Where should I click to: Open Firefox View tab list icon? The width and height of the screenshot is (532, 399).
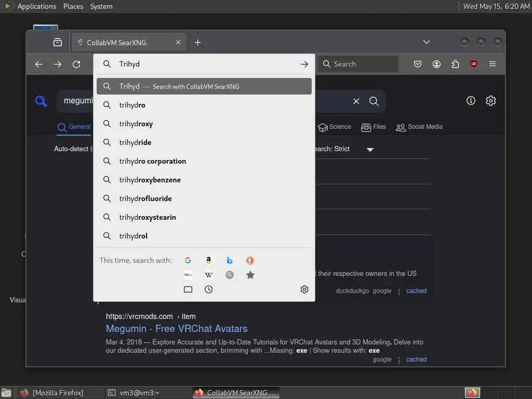[58, 43]
